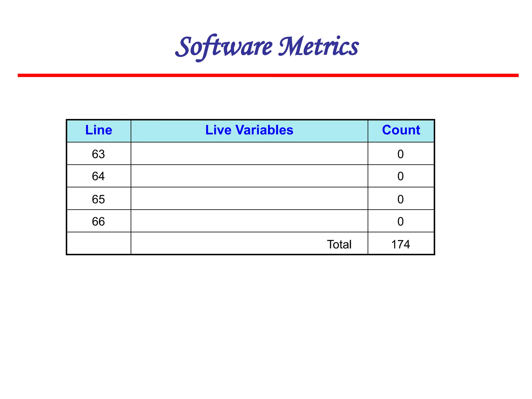Image resolution: width=532 pixels, height=399 pixels.
Task: Click the empty Live Variables cell for line 65
Action: click(x=249, y=199)
